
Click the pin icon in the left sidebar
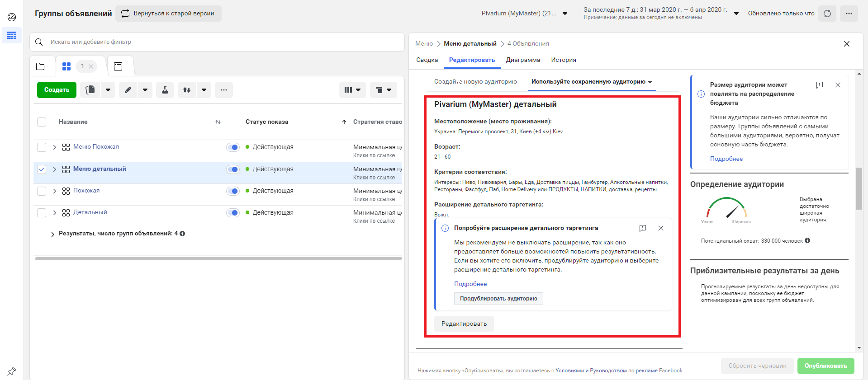click(x=12, y=371)
